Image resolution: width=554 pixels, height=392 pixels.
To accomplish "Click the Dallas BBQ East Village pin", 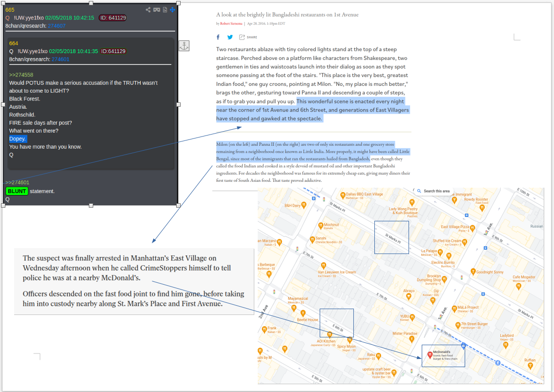I will pos(342,195).
